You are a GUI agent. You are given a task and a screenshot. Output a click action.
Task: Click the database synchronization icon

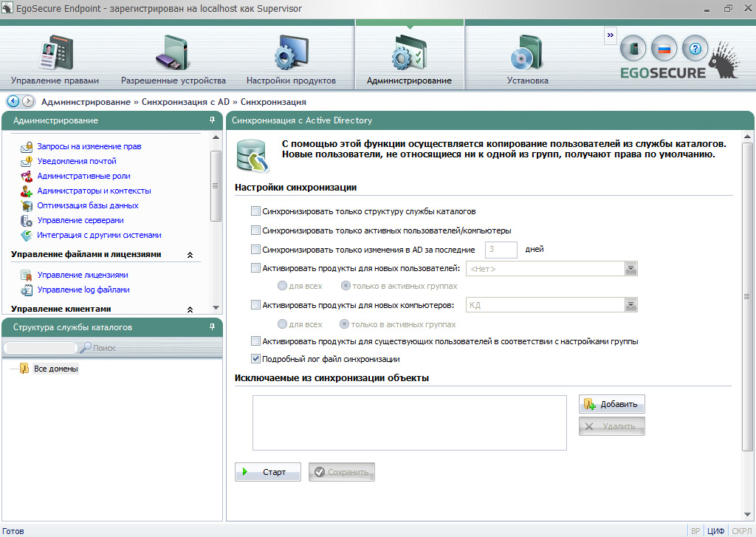coord(253,155)
